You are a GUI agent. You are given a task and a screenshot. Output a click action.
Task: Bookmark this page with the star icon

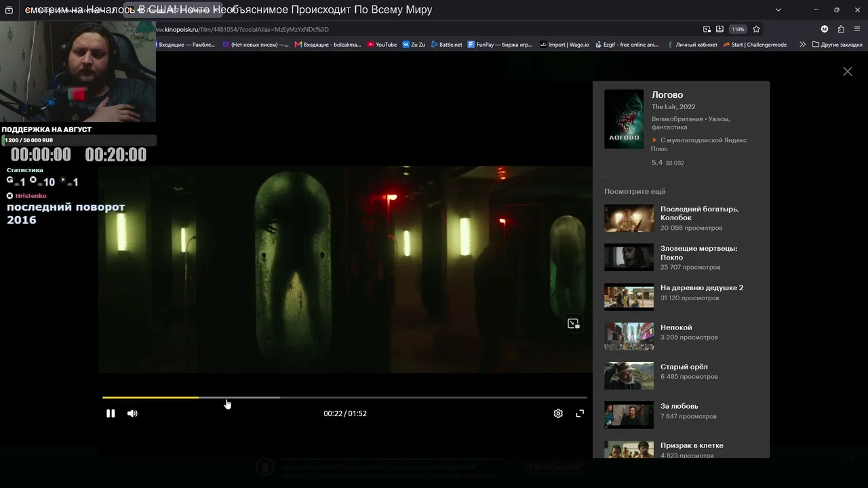[756, 29]
